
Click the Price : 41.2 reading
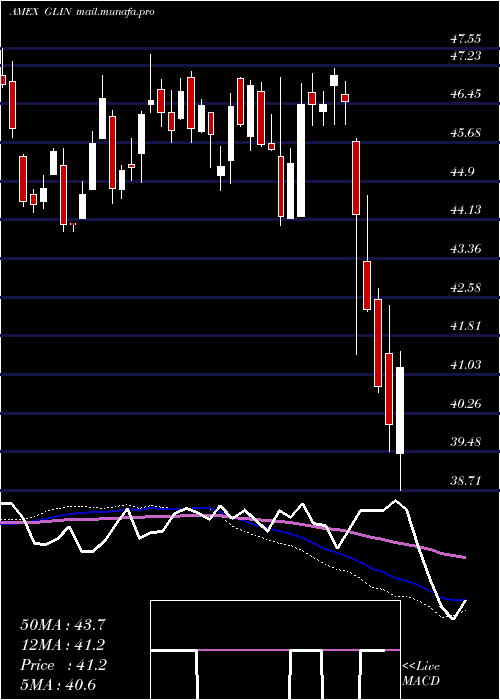[x=63, y=665]
